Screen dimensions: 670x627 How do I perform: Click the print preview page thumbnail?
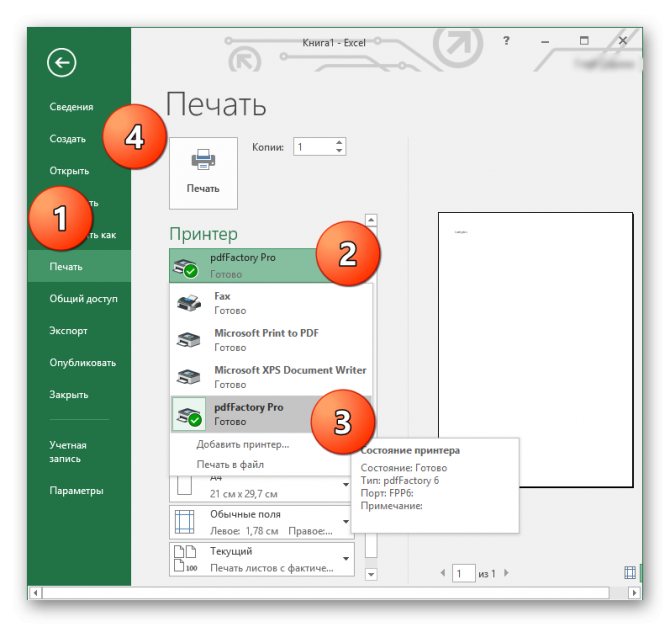pyautogui.click(x=535, y=350)
